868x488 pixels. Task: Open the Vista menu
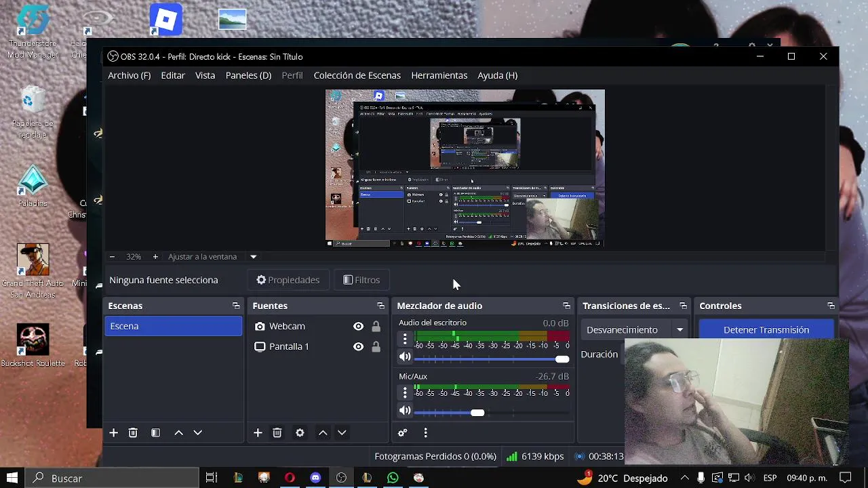[x=205, y=75]
